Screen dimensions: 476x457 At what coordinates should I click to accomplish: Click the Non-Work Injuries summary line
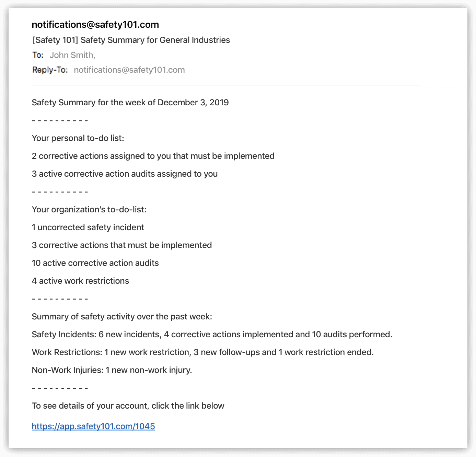[112, 370]
